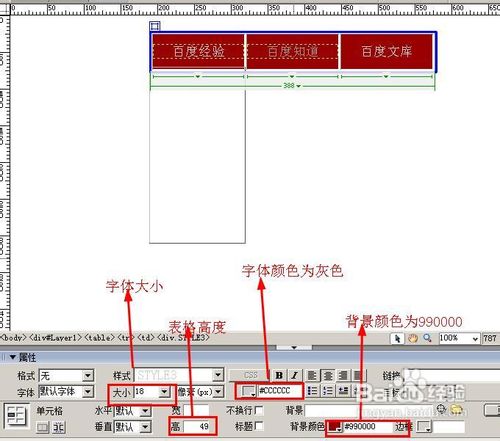Insert an ordered numbered list
This screenshot has height=441, width=500.
[x=328, y=391]
